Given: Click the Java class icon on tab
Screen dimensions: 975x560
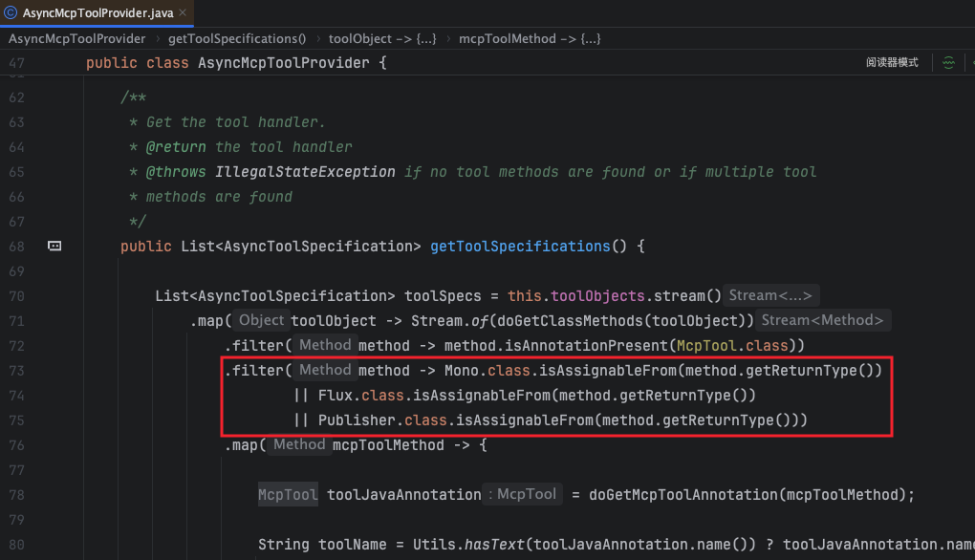Looking at the screenshot, I should (11, 12).
